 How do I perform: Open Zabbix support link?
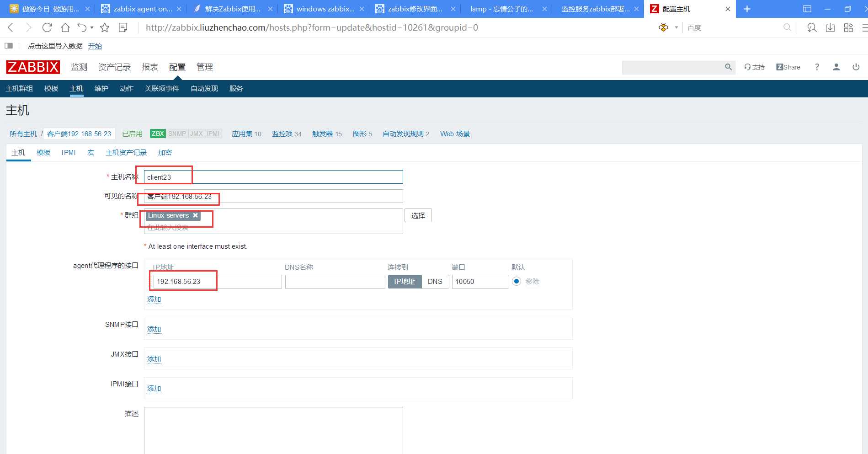(x=755, y=67)
